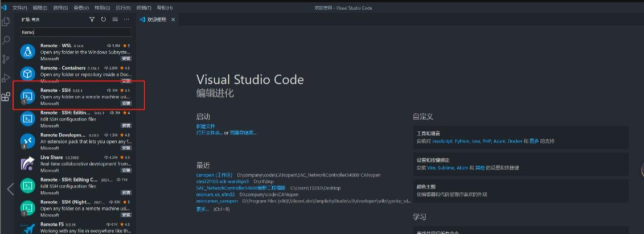Image resolution: width=644 pixels, height=234 pixels.
Task: Click the 更多... recent link
Action: [x=203, y=210]
